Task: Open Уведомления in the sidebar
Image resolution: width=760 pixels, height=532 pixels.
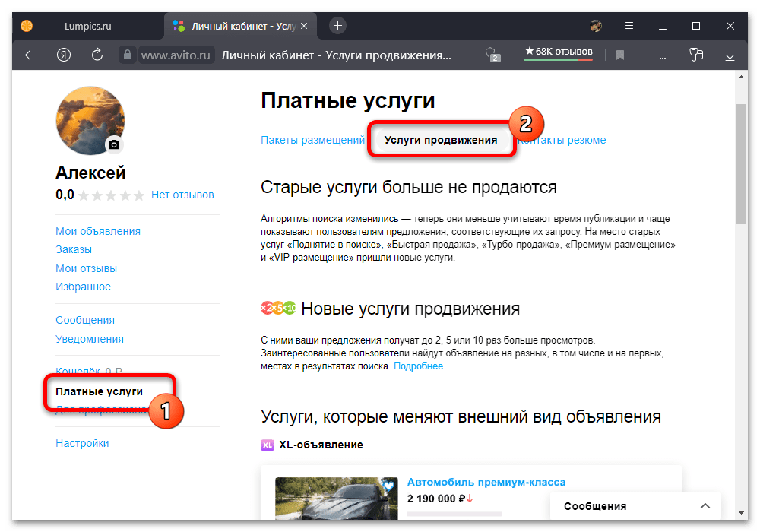Action: (90, 339)
